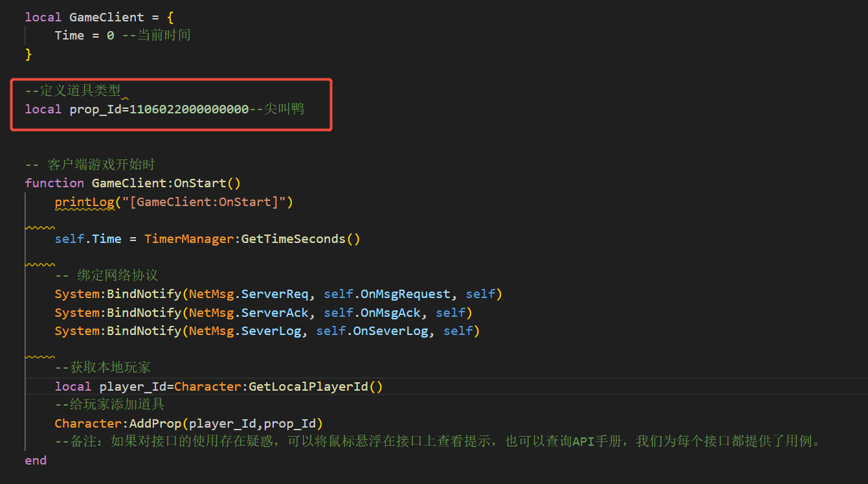Click the final "end" keyword
The width and height of the screenshot is (868, 484).
36,460
